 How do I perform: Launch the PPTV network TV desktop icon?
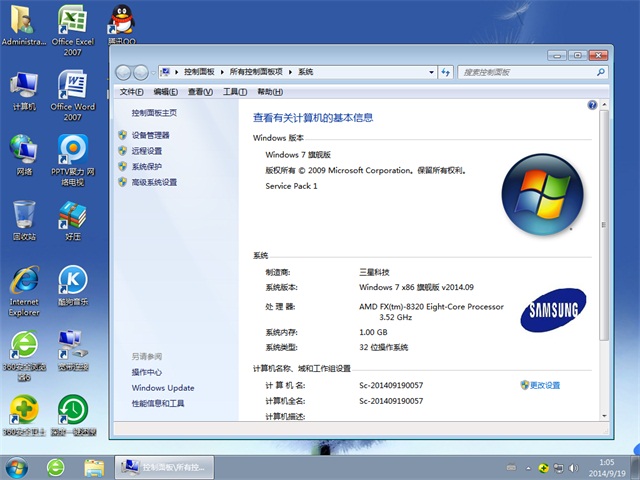pyautogui.click(x=72, y=152)
